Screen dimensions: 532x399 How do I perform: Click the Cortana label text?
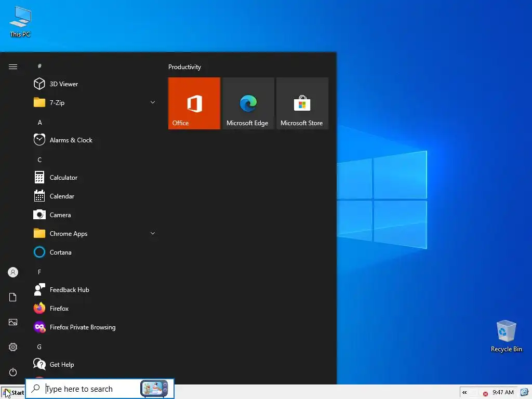60,252
